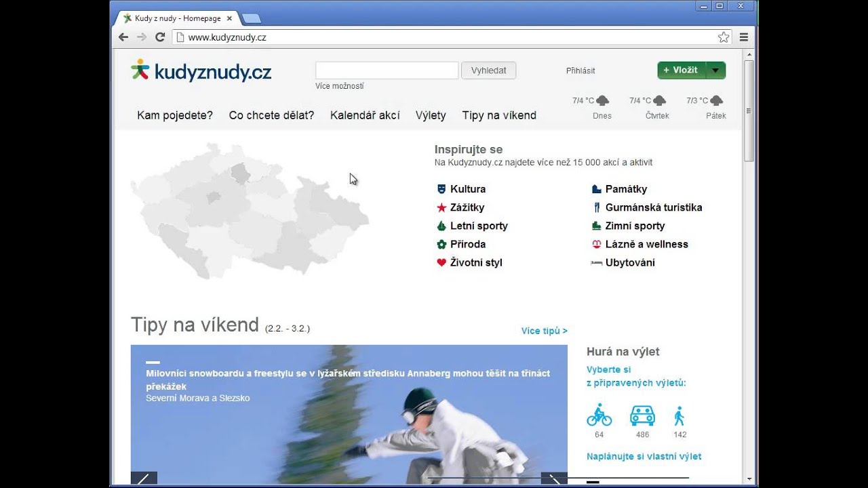Click inside the site search field
868x488 pixels.
(387, 70)
